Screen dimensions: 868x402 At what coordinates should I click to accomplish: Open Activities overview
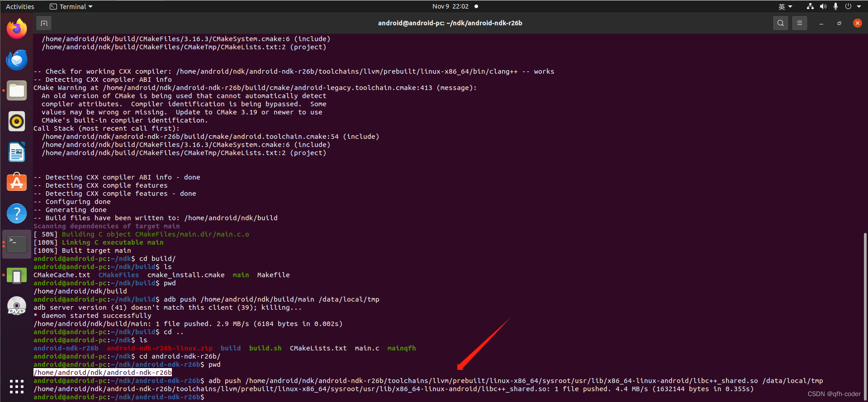20,6
